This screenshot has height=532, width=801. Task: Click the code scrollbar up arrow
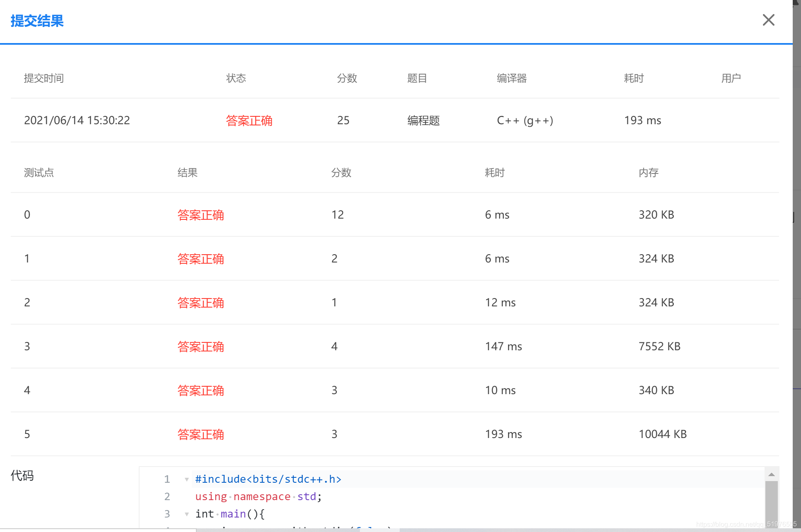point(771,474)
